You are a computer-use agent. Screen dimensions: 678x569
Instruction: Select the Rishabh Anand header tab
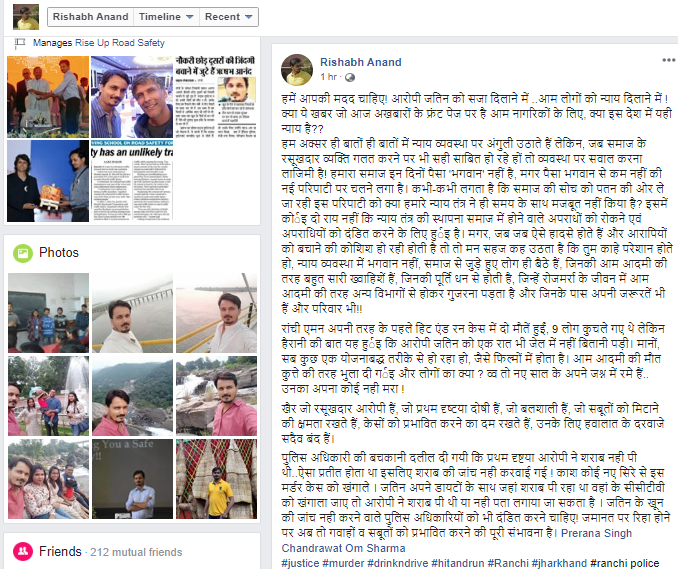tap(90, 17)
